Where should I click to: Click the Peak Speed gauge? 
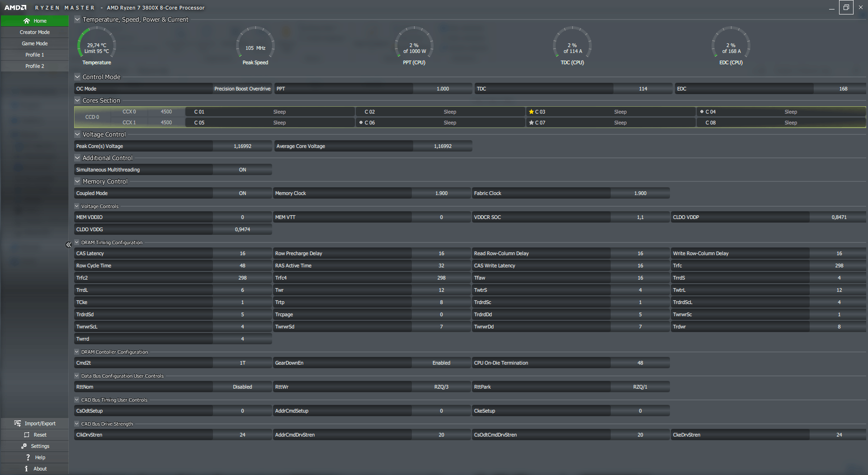pos(255,46)
